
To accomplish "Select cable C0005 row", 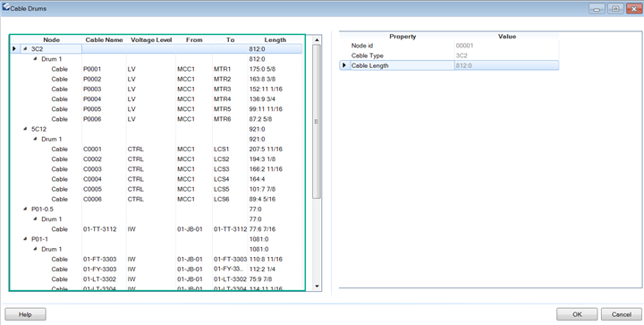I will click(x=161, y=190).
